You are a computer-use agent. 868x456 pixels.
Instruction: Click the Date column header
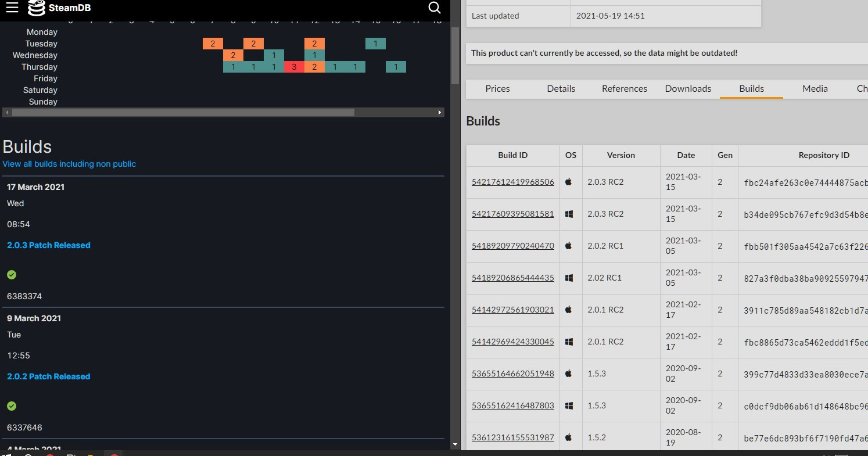[x=686, y=155]
